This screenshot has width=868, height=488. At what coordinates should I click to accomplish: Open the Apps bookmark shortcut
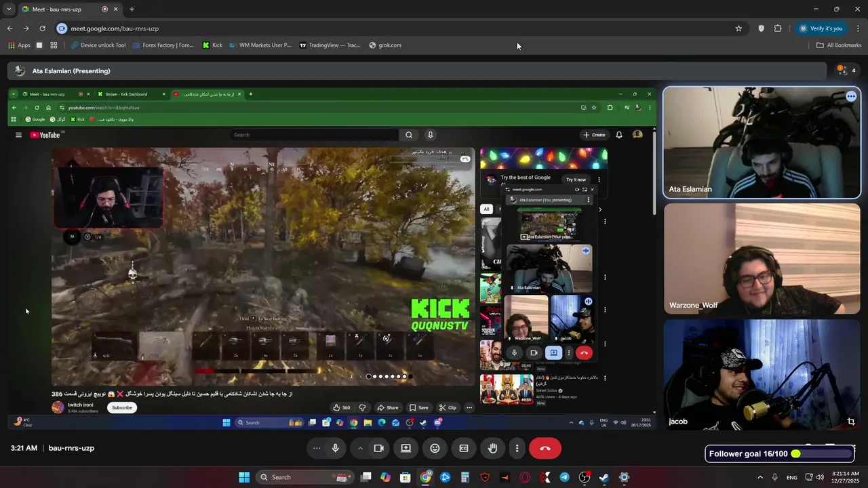coord(19,45)
